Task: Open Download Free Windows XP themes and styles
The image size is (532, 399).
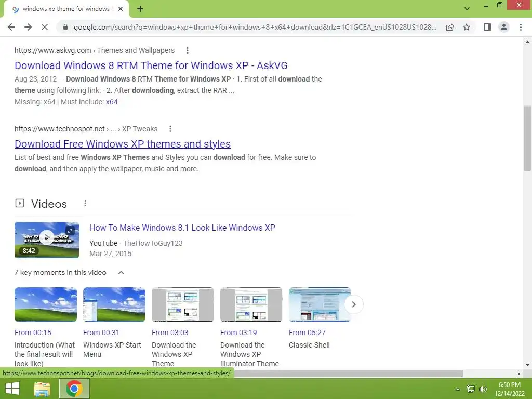Action: point(123,144)
